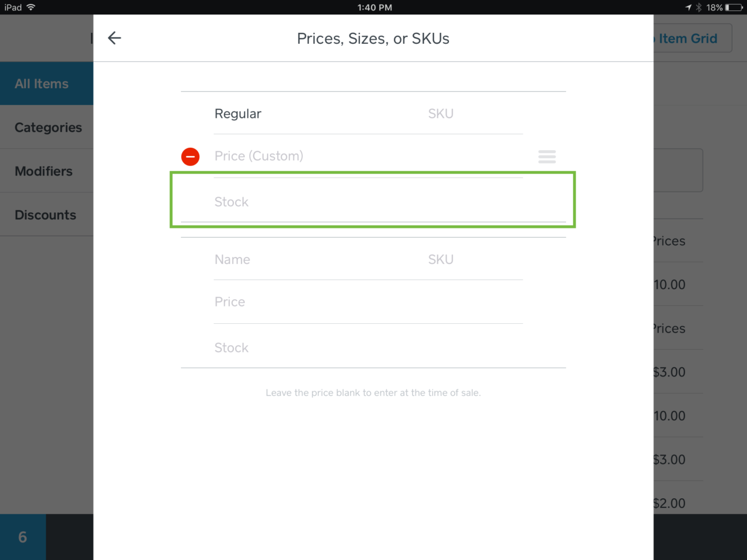Open the All Items tab
This screenshot has height=560, width=747.
[x=42, y=84]
